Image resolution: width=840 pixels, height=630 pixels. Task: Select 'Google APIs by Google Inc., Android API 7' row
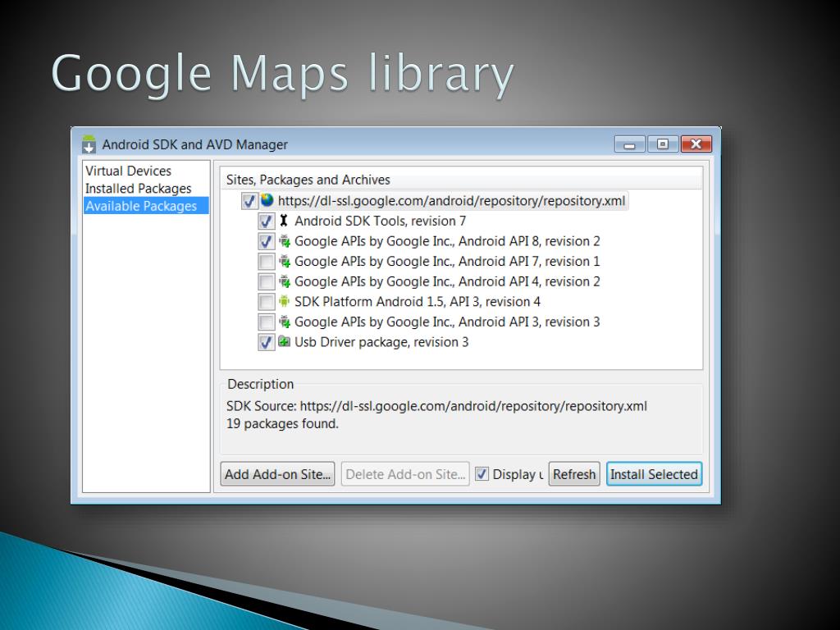tap(447, 262)
